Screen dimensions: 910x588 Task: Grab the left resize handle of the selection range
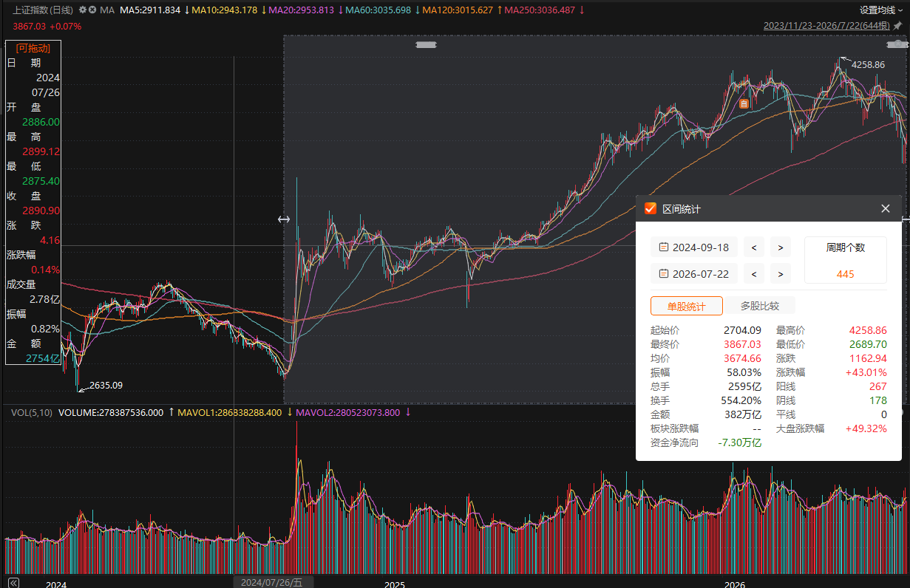[284, 219]
